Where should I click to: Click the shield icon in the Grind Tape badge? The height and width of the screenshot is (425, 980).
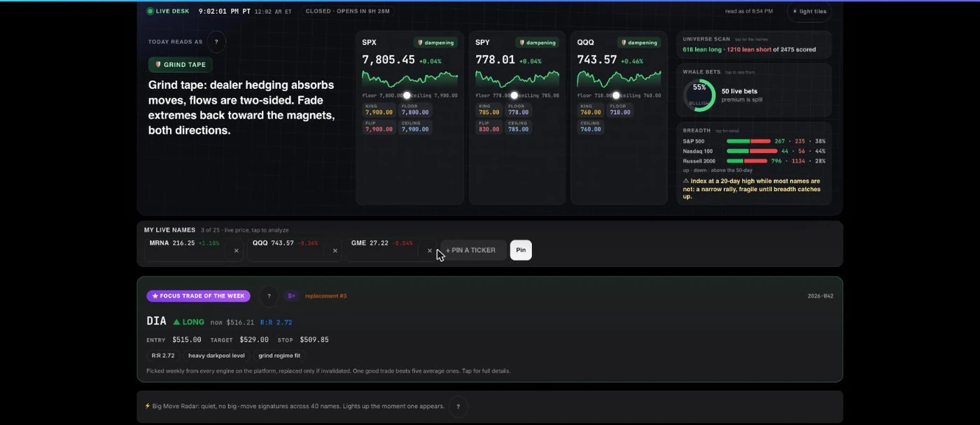158,64
